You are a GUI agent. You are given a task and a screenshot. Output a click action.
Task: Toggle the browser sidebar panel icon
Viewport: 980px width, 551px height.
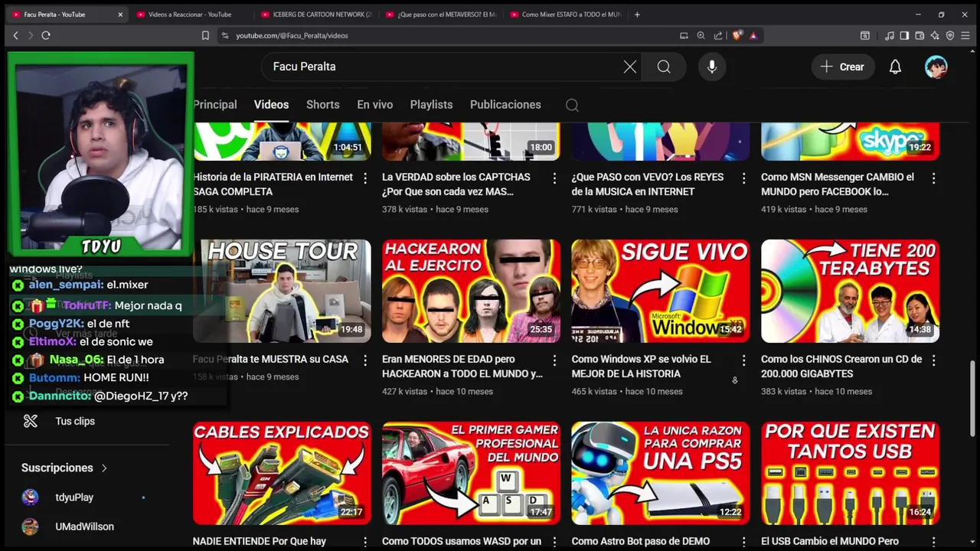pyautogui.click(x=904, y=35)
